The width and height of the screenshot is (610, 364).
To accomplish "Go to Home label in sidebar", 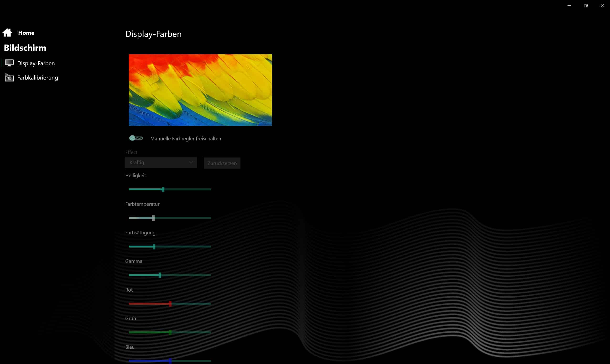I will [x=26, y=33].
